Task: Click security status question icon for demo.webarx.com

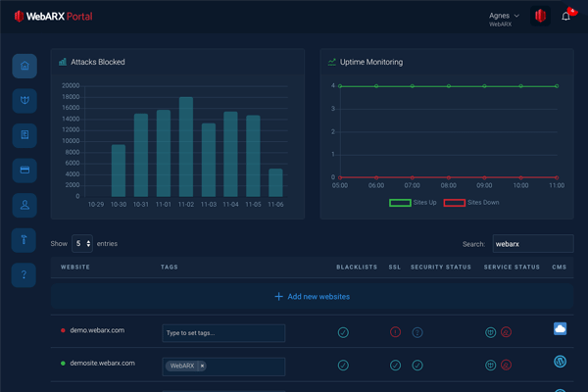Action: (417, 332)
